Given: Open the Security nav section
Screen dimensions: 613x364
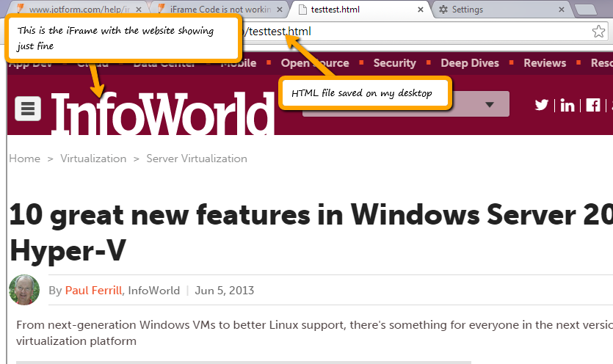Looking at the screenshot, I should (x=394, y=63).
